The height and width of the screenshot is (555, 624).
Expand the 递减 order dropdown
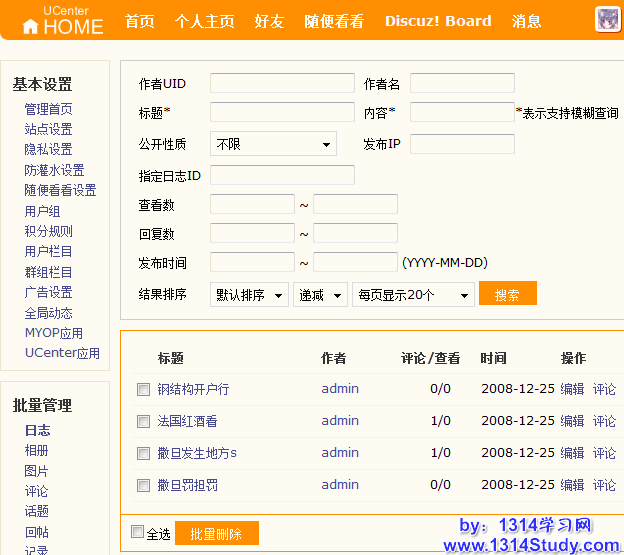[x=320, y=295]
